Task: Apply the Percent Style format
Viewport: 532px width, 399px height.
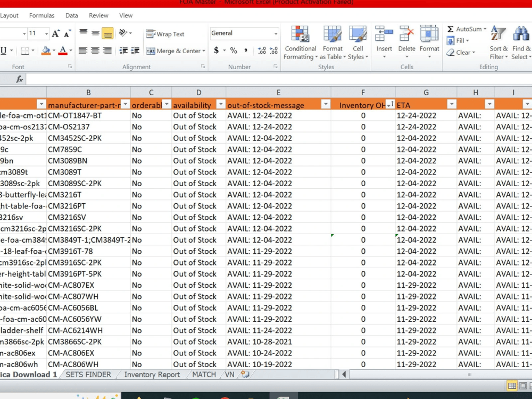Action: tap(232, 51)
